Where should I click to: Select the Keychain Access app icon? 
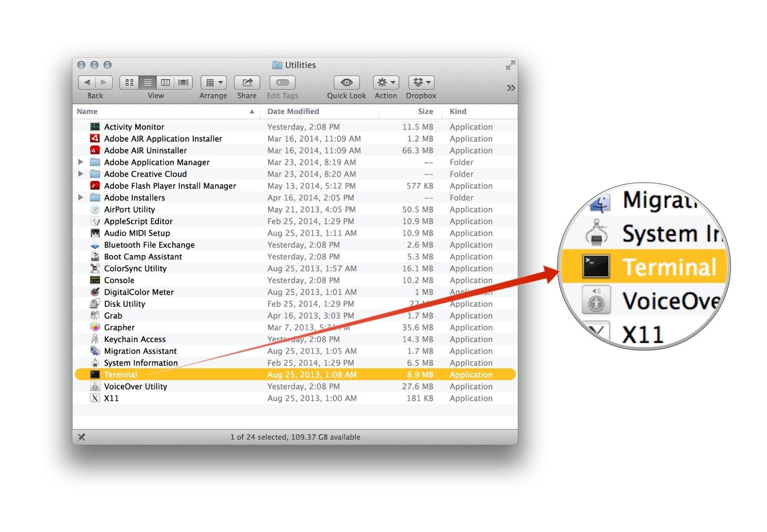[x=95, y=339]
